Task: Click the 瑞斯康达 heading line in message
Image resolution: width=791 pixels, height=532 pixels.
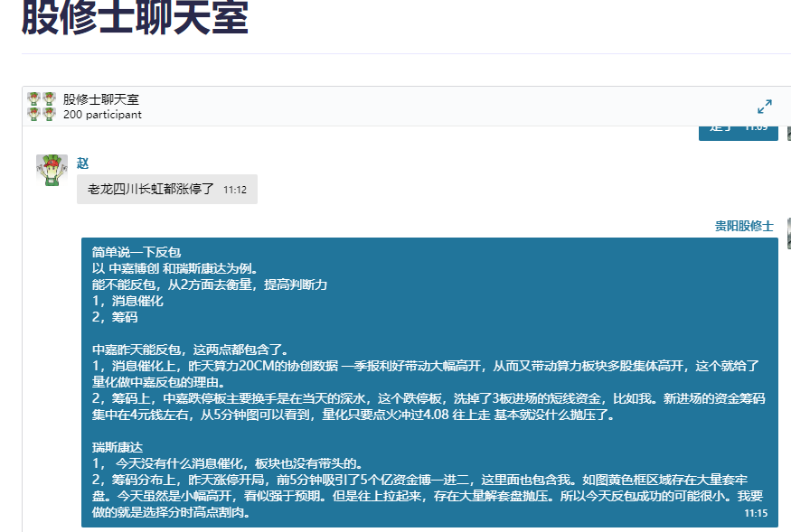Action: click(118, 447)
